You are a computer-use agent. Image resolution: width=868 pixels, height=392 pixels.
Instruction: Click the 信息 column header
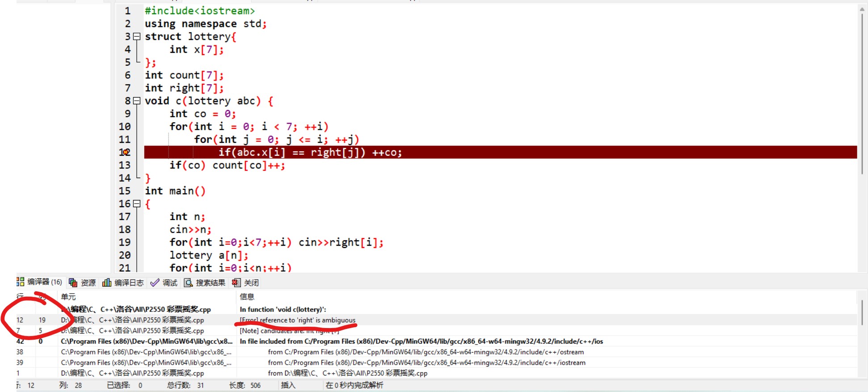point(247,297)
